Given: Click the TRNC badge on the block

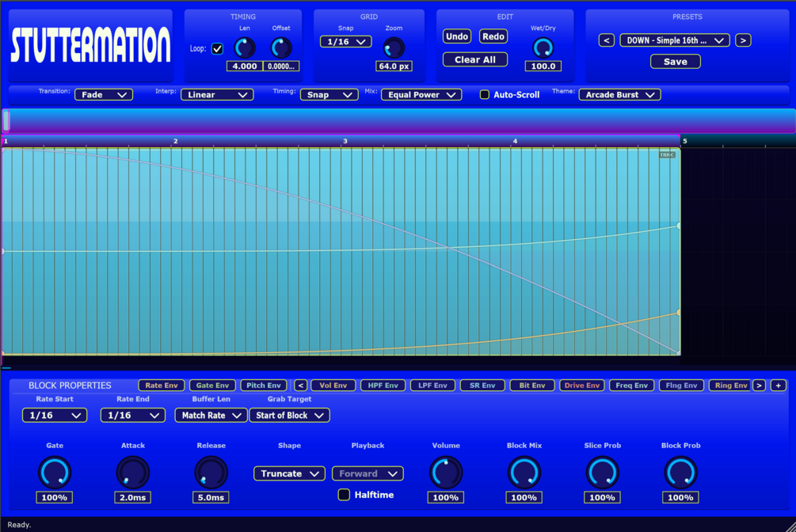Looking at the screenshot, I should pyautogui.click(x=667, y=155).
